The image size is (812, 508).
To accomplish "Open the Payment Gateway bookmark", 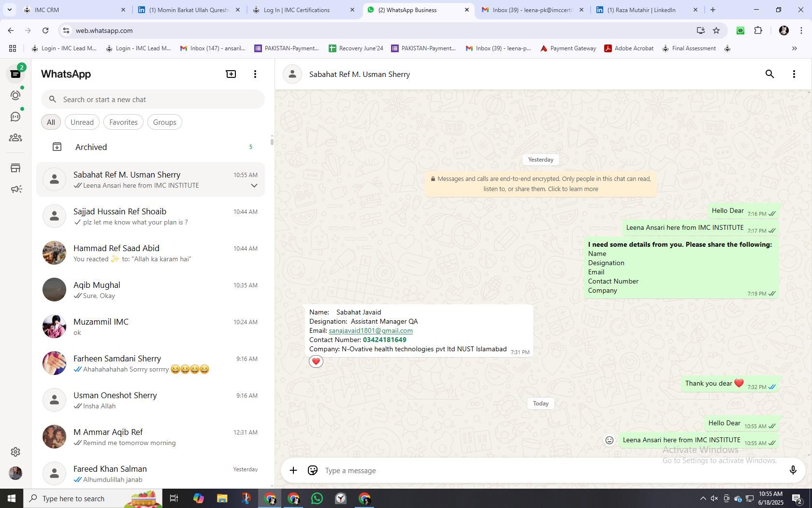I will [568, 48].
